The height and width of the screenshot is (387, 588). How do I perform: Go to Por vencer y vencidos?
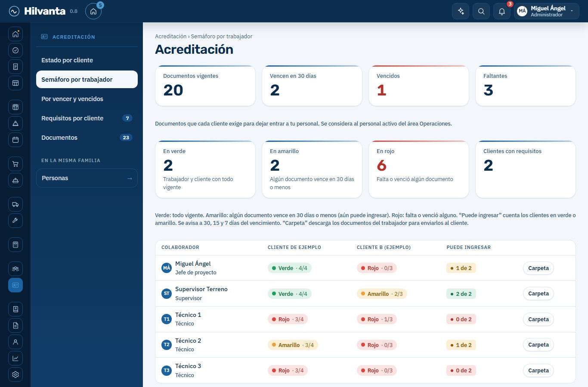pyautogui.click(x=87, y=99)
